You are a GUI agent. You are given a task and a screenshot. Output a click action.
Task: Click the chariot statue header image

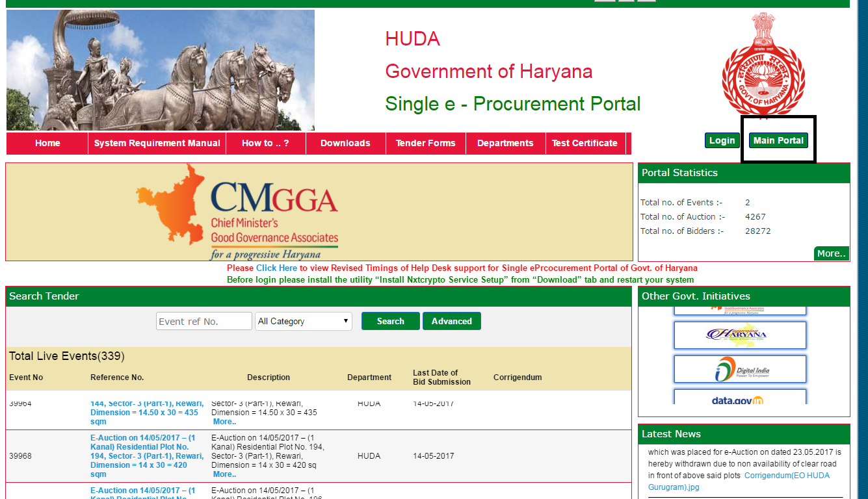click(x=161, y=70)
